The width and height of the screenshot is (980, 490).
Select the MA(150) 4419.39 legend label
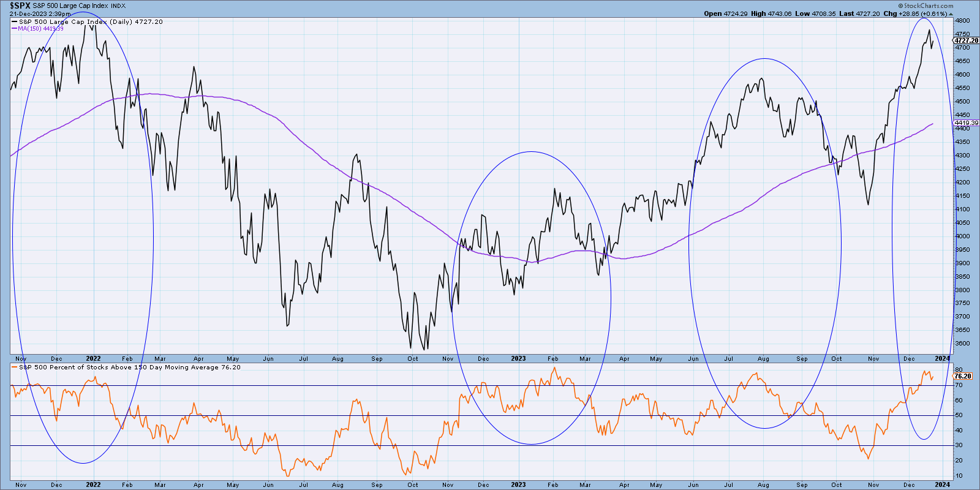coord(40,29)
